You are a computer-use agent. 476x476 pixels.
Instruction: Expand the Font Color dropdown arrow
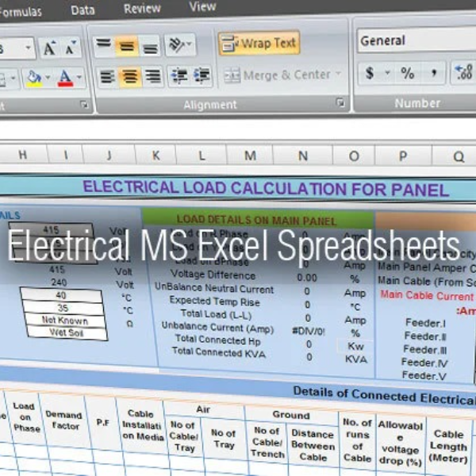click(79, 77)
